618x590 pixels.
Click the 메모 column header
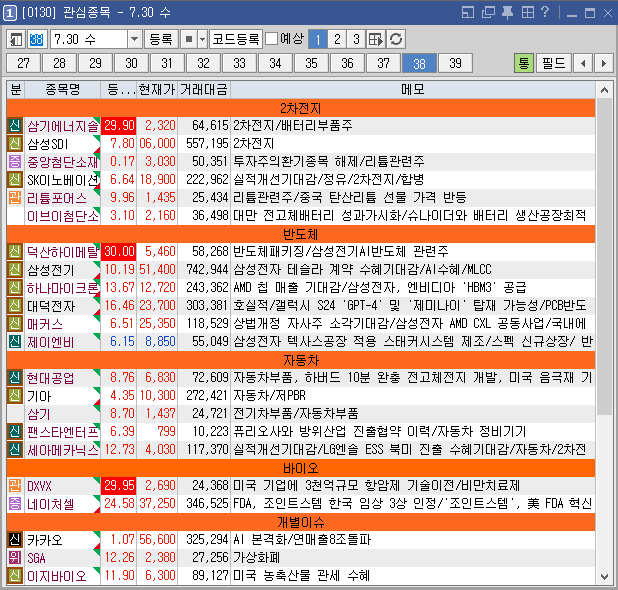coord(413,90)
